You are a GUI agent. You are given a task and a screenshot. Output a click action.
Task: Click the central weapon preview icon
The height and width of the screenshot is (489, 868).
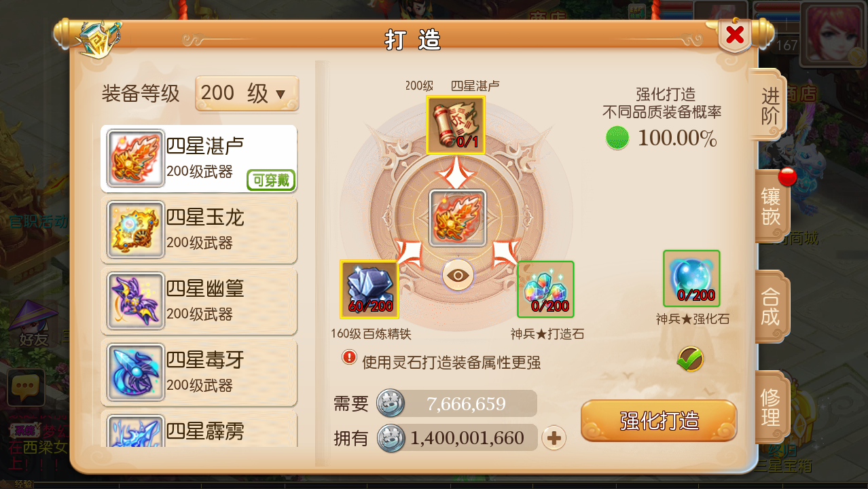[x=458, y=218]
